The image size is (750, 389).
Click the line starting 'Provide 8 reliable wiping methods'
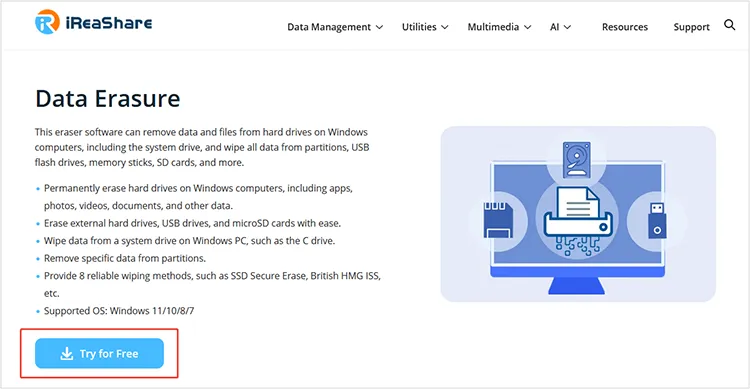point(212,284)
